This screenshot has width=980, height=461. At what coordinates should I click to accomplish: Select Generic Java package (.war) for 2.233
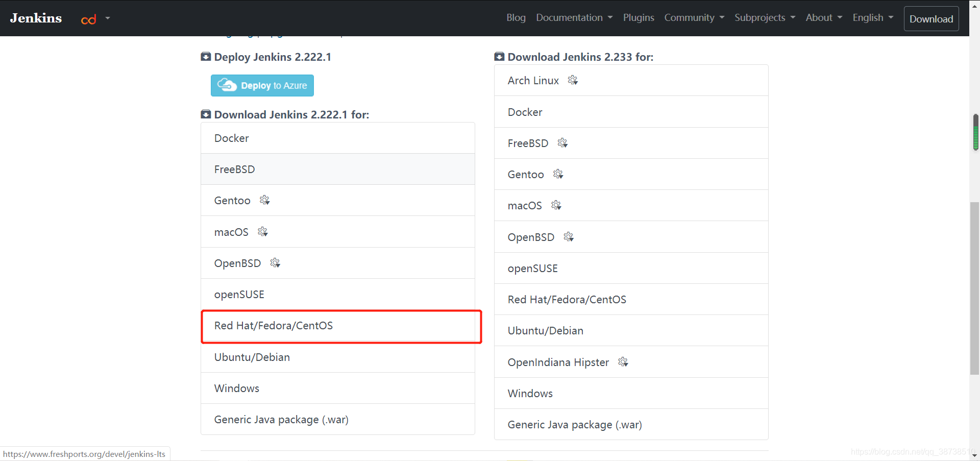(x=631, y=425)
